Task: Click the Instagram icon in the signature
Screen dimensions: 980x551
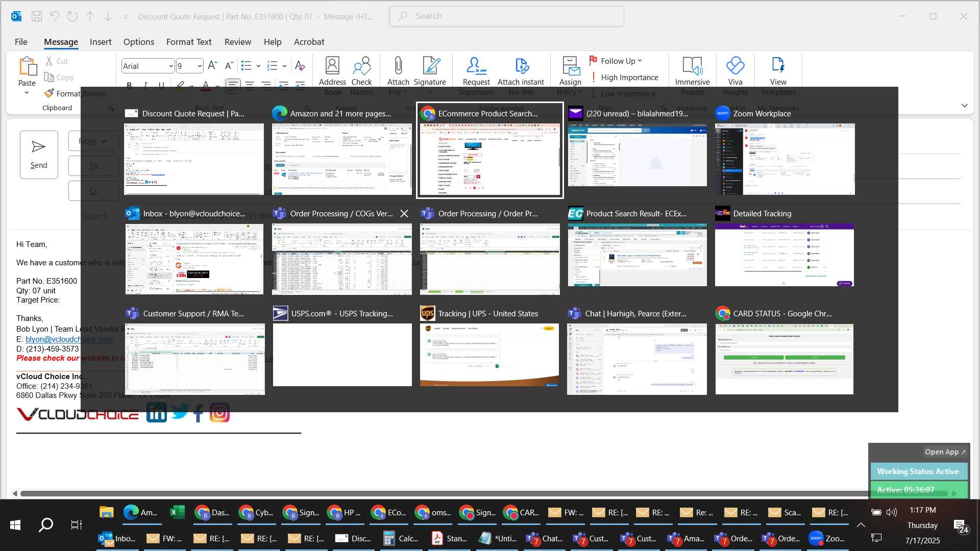Action: [219, 413]
